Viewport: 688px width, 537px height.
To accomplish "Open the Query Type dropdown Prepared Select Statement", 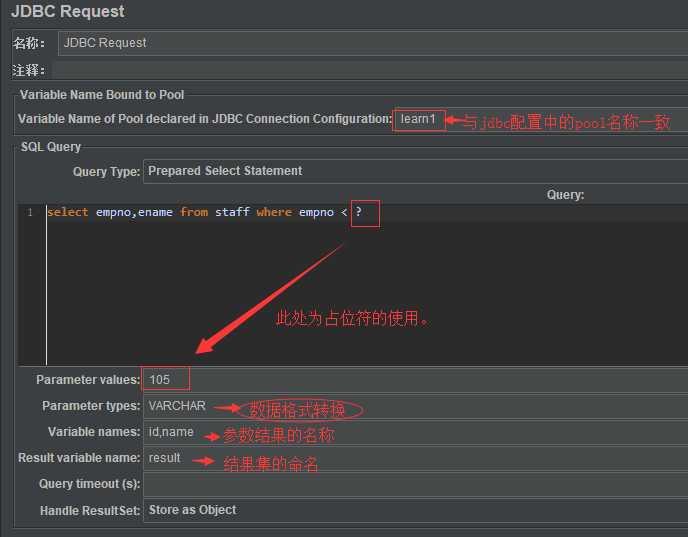I will pyautogui.click(x=416, y=171).
